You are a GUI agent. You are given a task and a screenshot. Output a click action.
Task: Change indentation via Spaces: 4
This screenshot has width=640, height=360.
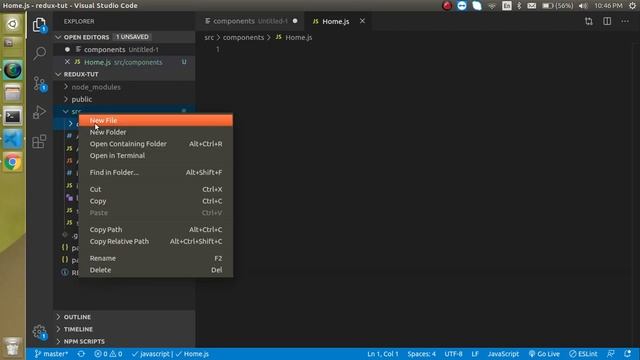421,354
